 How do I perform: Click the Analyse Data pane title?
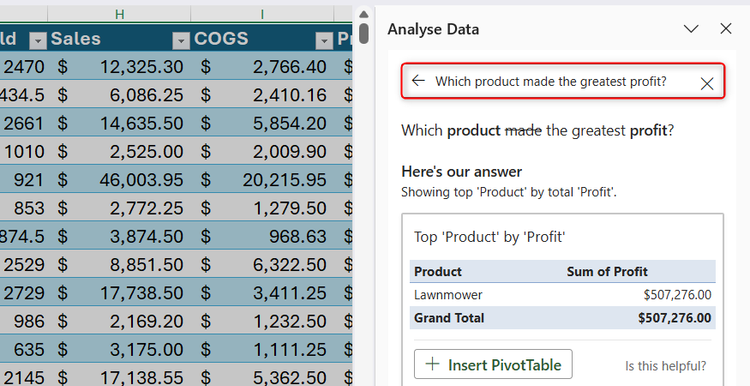coord(433,29)
